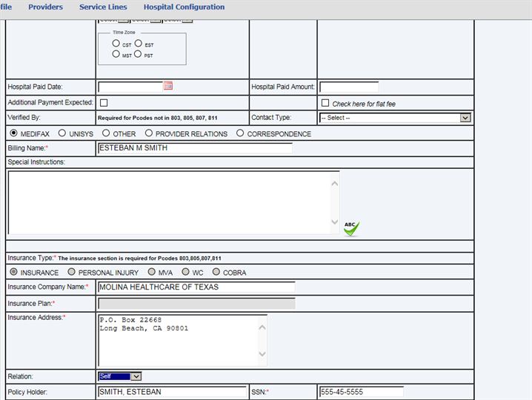Check the Additional Payment Expected checkbox

104,103
